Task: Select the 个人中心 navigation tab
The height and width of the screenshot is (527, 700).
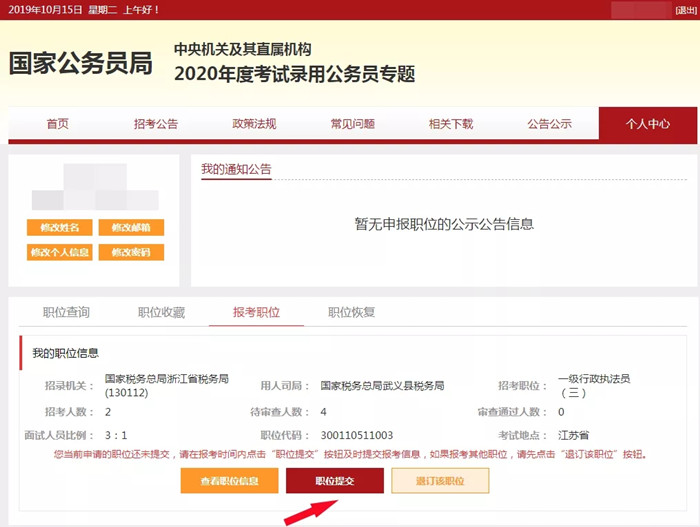Action: (x=648, y=124)
